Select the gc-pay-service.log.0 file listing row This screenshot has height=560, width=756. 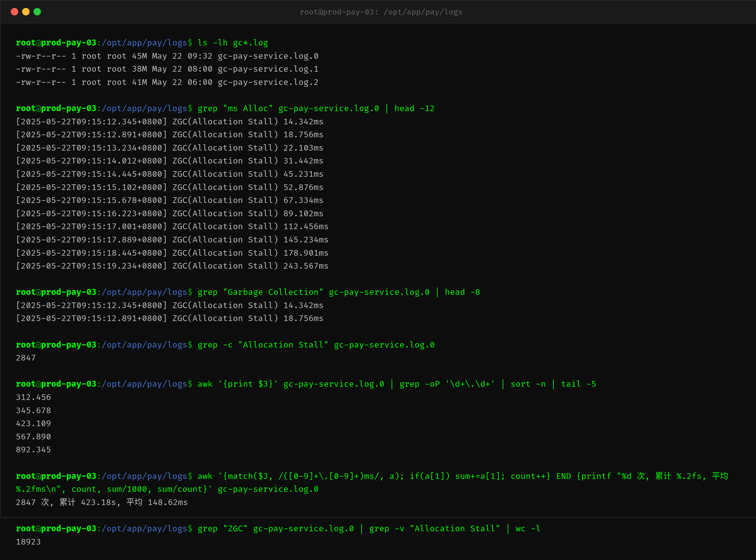click(167, 56)
